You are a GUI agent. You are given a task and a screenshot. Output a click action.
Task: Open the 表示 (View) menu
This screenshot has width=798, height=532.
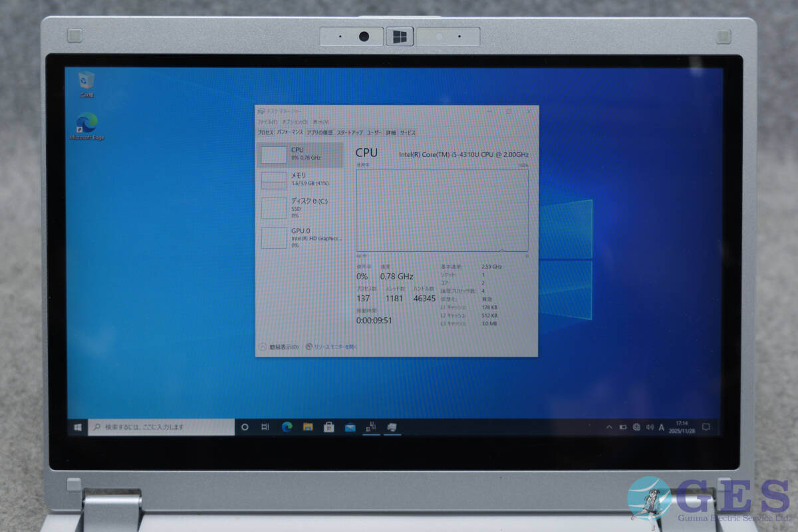pyautogui.click(x=321, y=122)
